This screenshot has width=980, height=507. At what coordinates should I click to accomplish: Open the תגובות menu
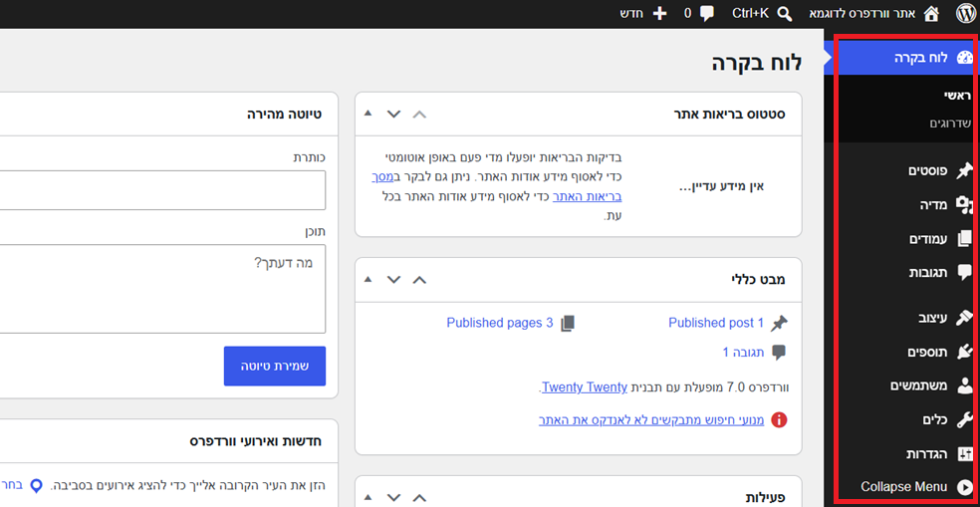pos(929,273)
